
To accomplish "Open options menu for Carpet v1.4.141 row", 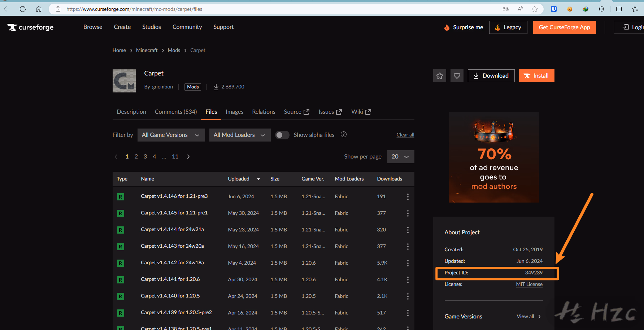I will (x=408, y=279).
